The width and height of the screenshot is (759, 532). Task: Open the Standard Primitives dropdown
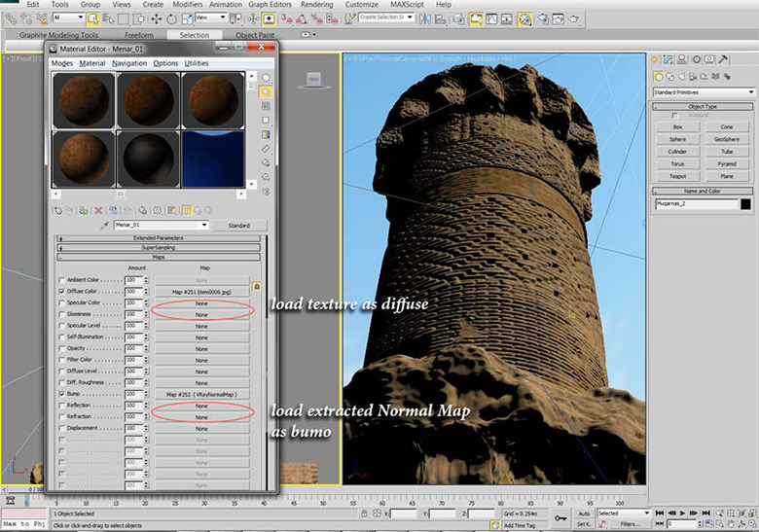(704, 92)
